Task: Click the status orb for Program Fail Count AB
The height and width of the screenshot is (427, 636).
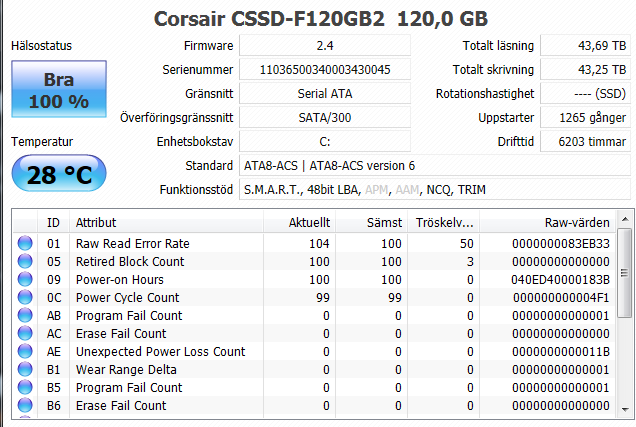Action: click(25, 315)
